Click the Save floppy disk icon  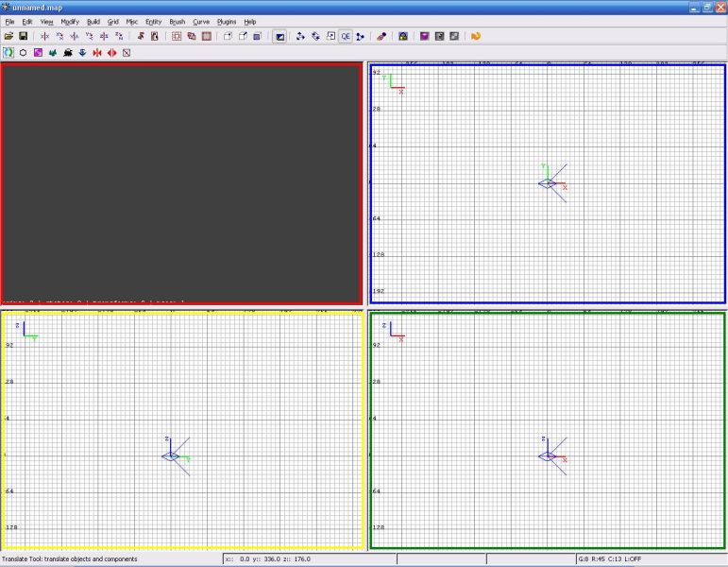[23, 36]
